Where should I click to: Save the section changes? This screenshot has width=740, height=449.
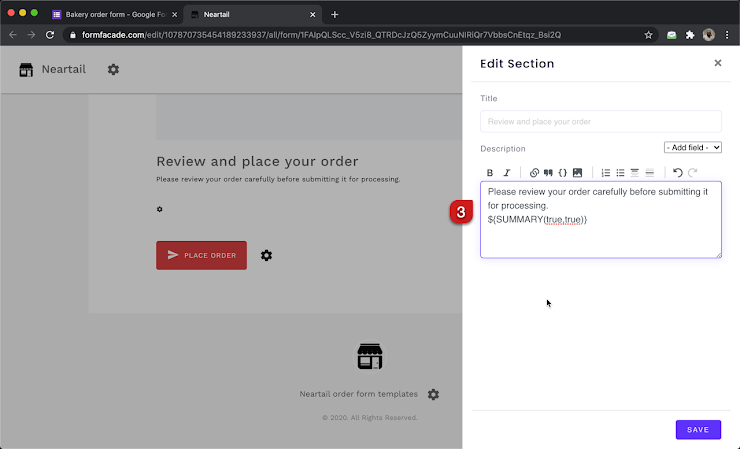click(x=698, y=429)
